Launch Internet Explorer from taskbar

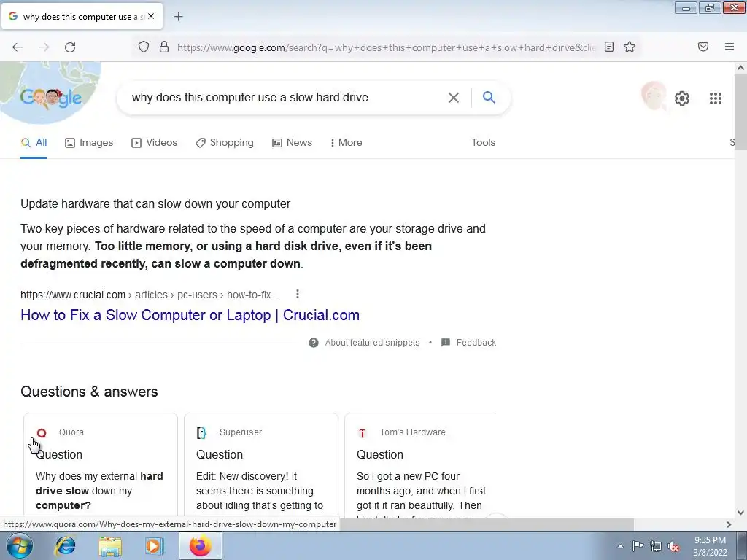[x=65, y=545]
